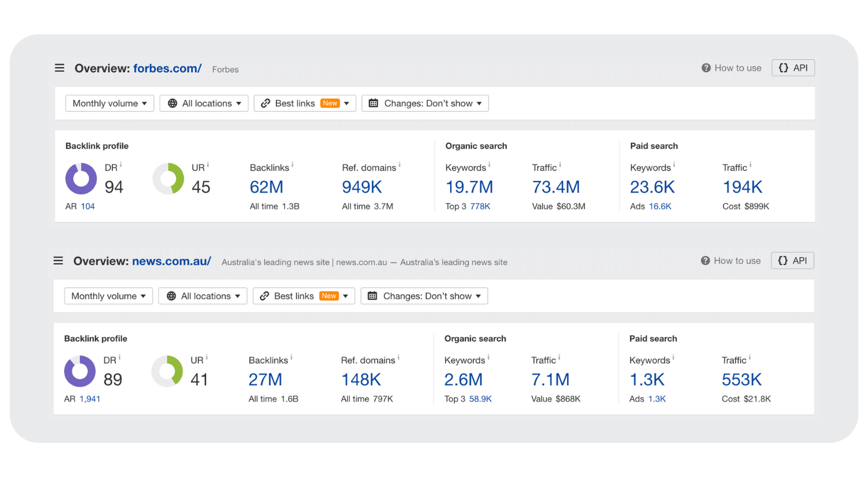Click the DR info icon in news.com.au overview
The width and height of the screenshot is (868, 477).
[120, 358]
